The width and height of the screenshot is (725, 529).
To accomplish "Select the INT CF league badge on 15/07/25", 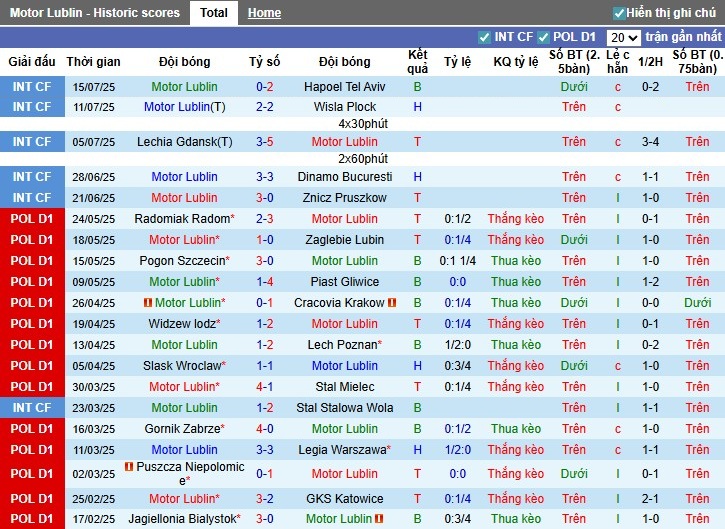I will click(32, 87).
